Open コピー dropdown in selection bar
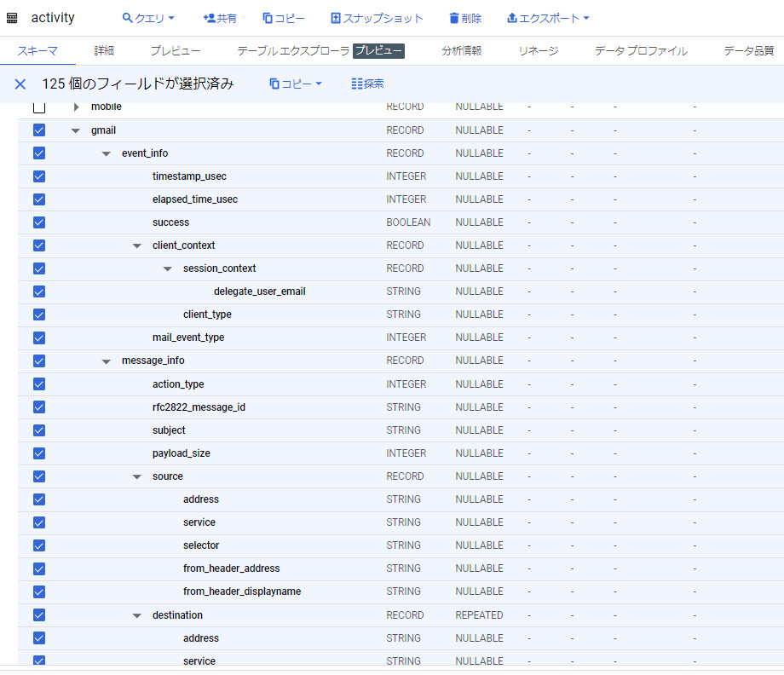 click(x=296, y=84)
